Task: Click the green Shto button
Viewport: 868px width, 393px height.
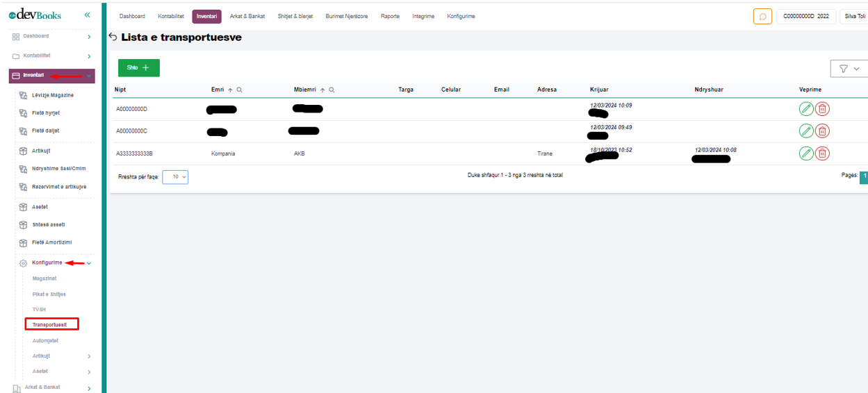Action: (138, 67)
